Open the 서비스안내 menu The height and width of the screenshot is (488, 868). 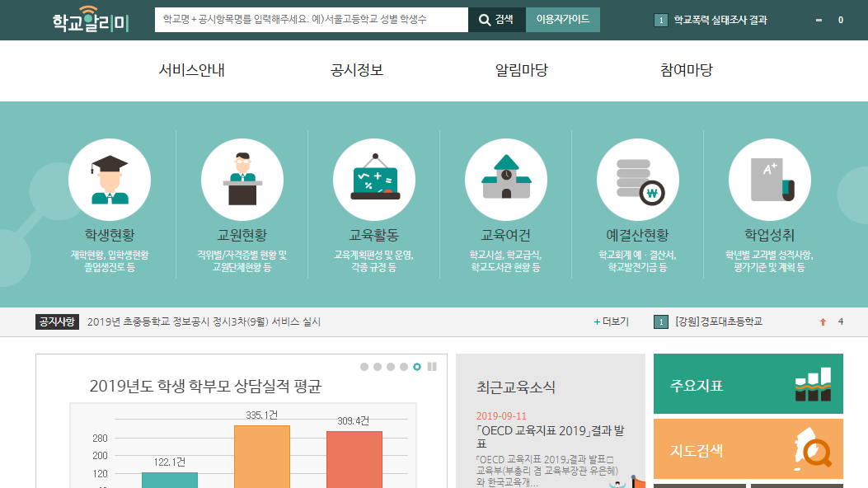(x=191, y=70)
